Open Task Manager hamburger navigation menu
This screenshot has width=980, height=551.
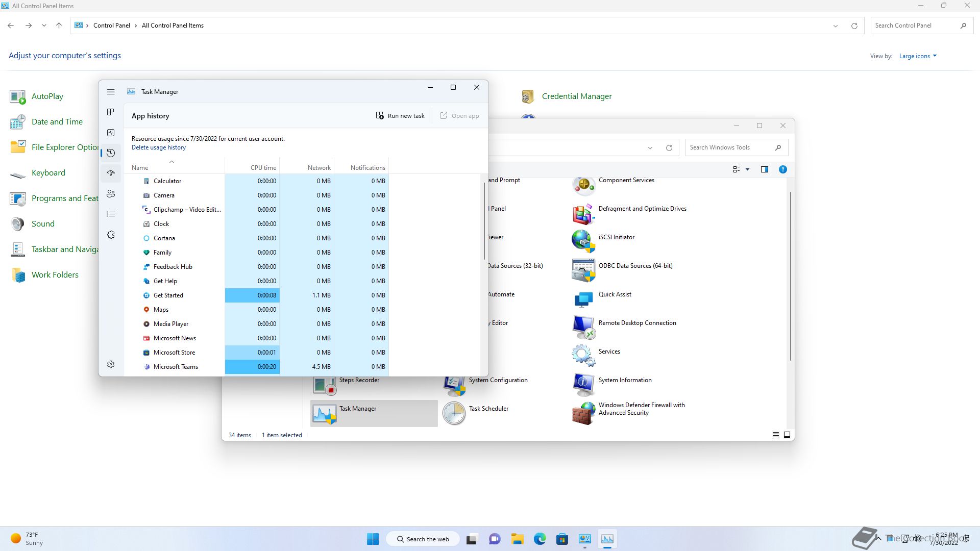[x=111, y=92]
